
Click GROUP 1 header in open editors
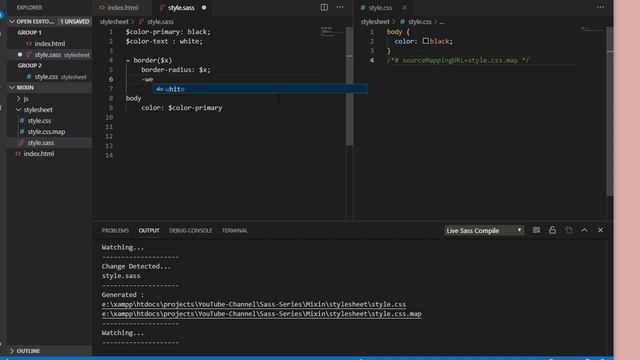29,32
